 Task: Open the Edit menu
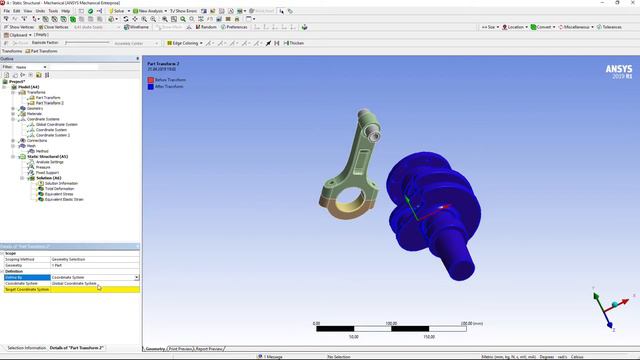click(17, 11)
